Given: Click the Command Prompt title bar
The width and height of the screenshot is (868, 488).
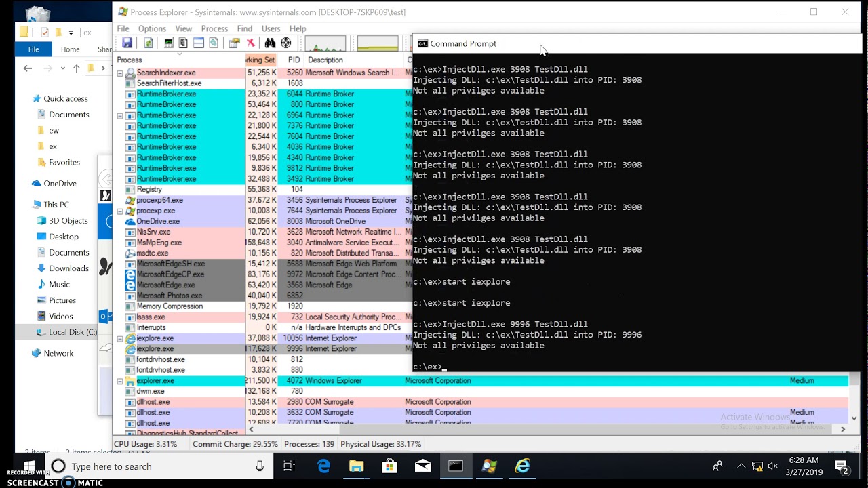Looking at the screenshot, I should [637, 43].
